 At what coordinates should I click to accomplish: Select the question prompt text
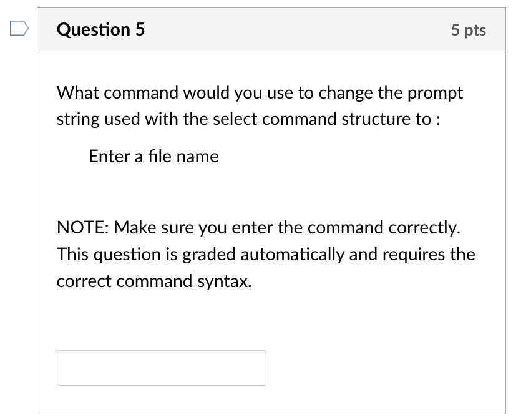[259, 106]
